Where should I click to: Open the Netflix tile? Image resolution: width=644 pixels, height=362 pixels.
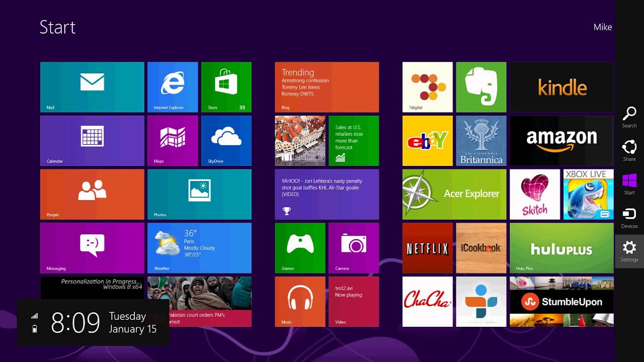click(428, 248)
